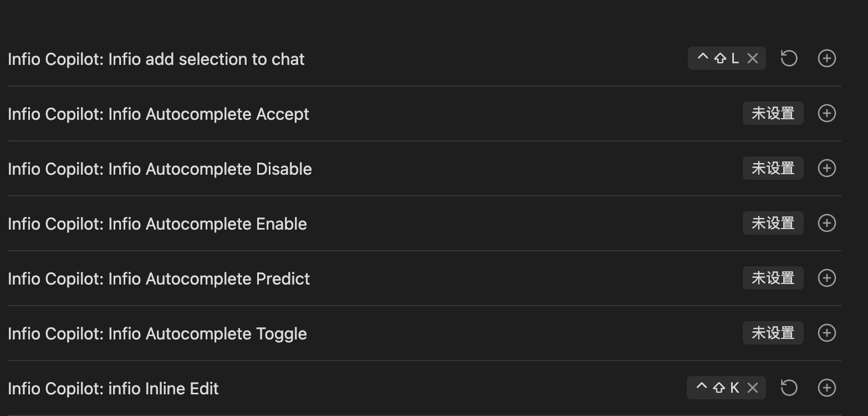Add a hotkey for "infio Inline Edit"

pos(826,388)
